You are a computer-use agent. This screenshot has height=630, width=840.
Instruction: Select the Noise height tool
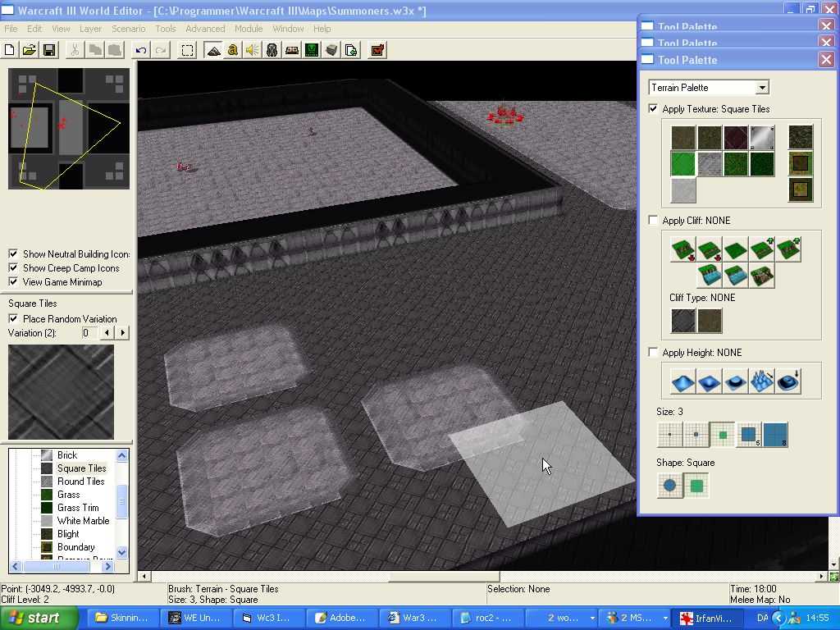click(x=762, y=382)
